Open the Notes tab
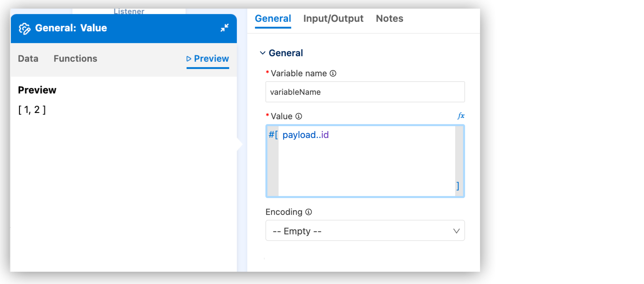 pos(389,19)
